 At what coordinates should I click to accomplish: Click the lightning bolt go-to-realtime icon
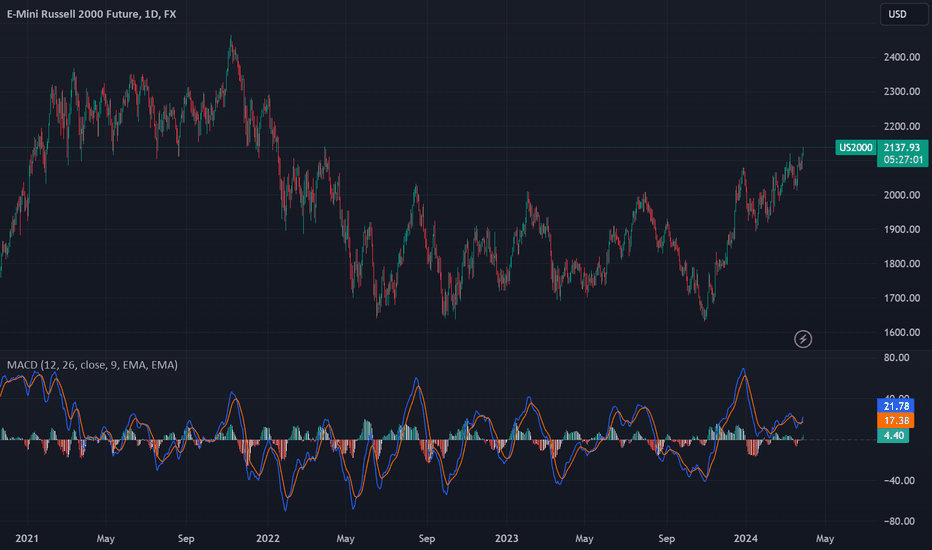tap(803, 339)
